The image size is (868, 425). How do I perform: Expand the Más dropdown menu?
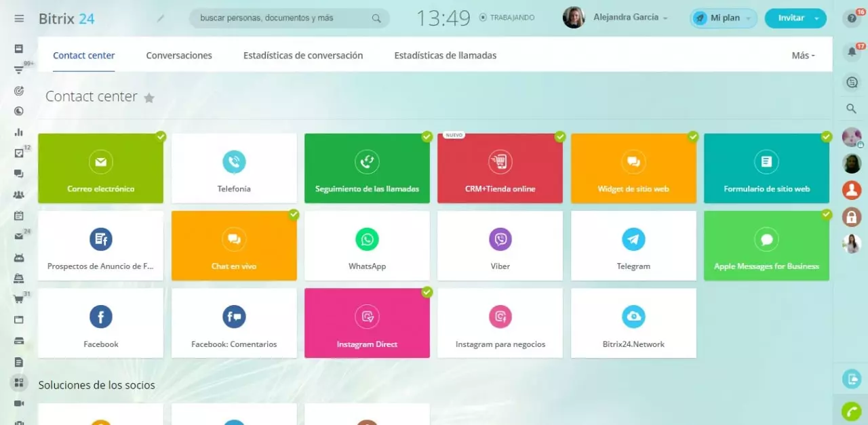pyautogui.click(x=803, y=56)
